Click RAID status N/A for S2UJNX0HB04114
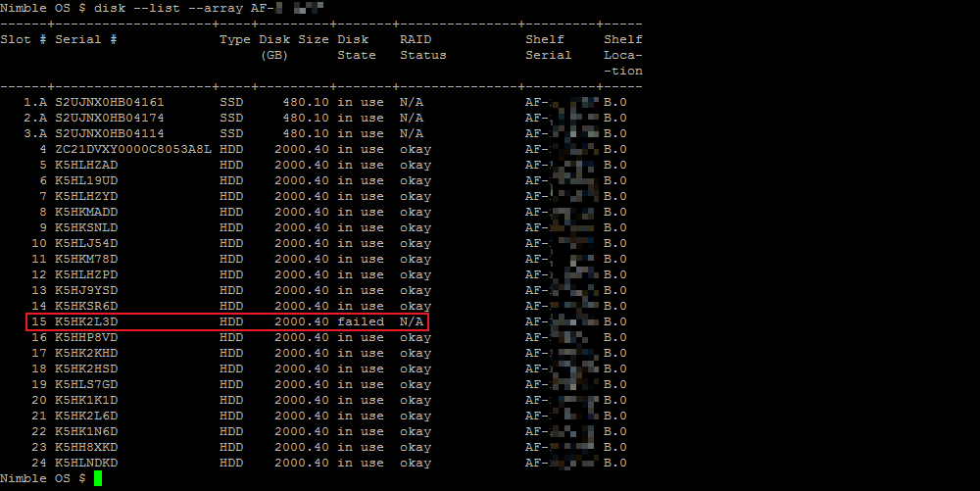 click(412, 133)
